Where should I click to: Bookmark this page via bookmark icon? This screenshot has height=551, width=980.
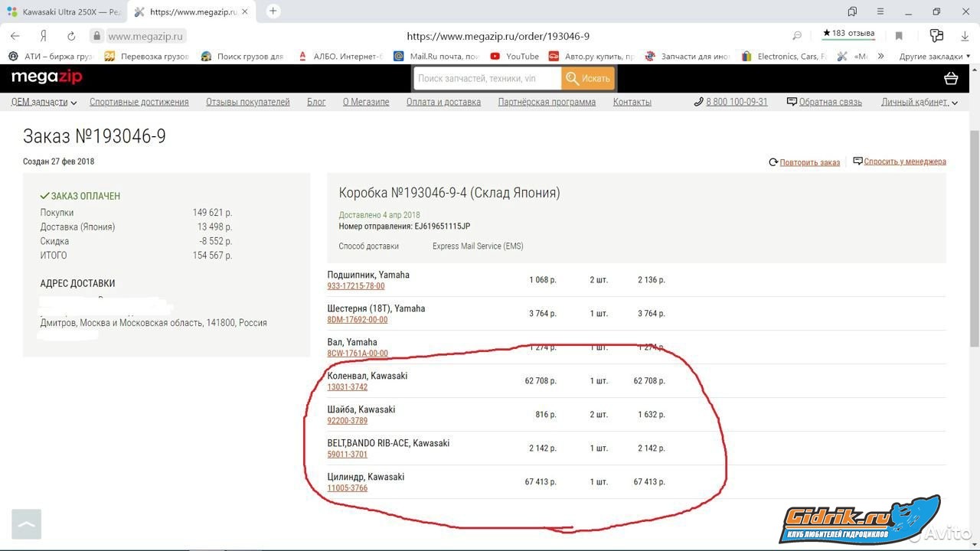(x=899, y=36)
